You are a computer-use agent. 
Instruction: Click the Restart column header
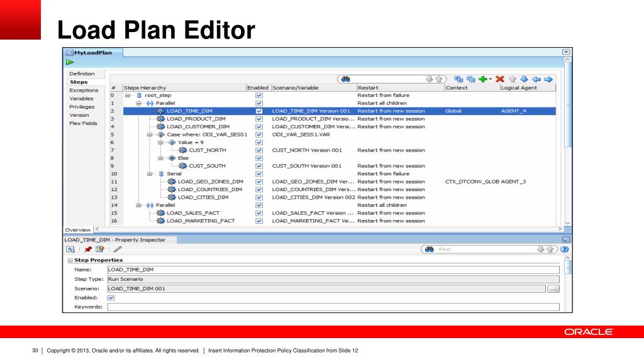tap(401, 88)
